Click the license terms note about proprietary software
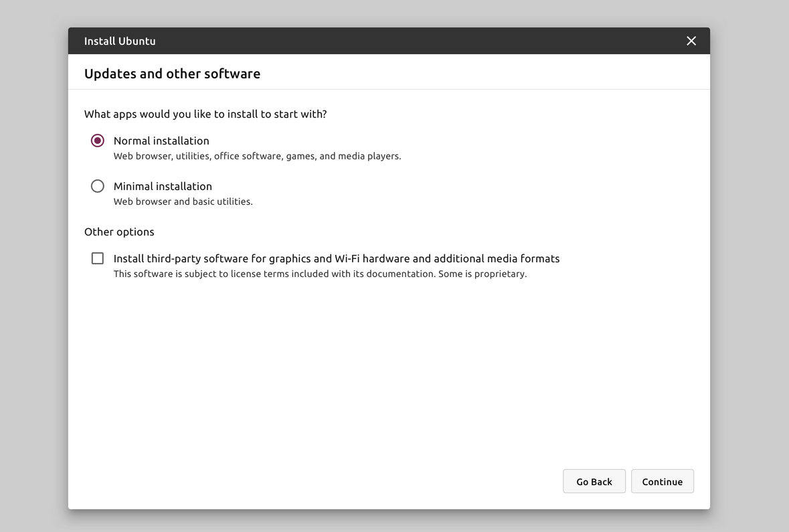The image size is (789, 532). (x=320, y=274)
